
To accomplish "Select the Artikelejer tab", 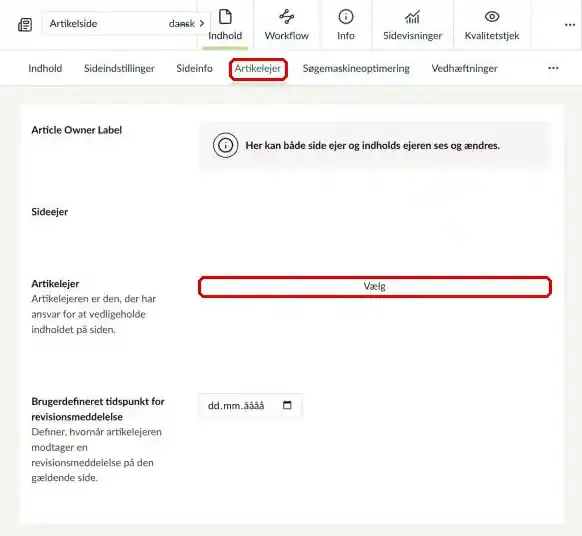I will tap(258, 69).
